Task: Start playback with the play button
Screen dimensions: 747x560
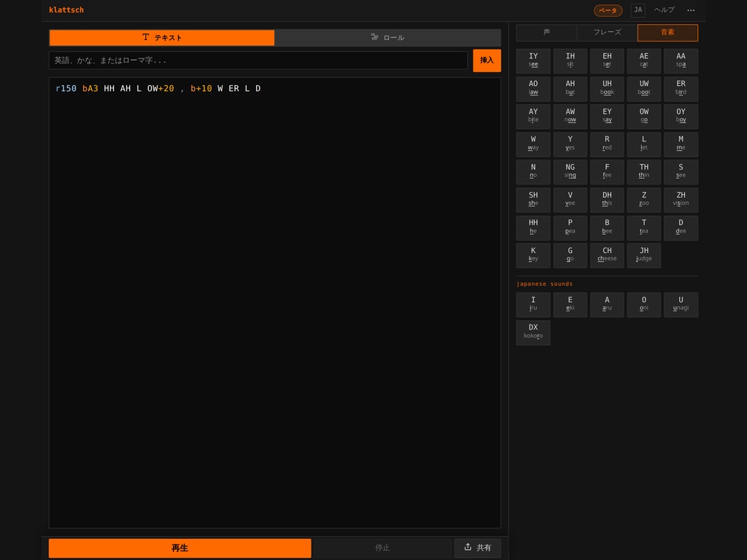Action: pyautogui.click(x=180, y=548)
